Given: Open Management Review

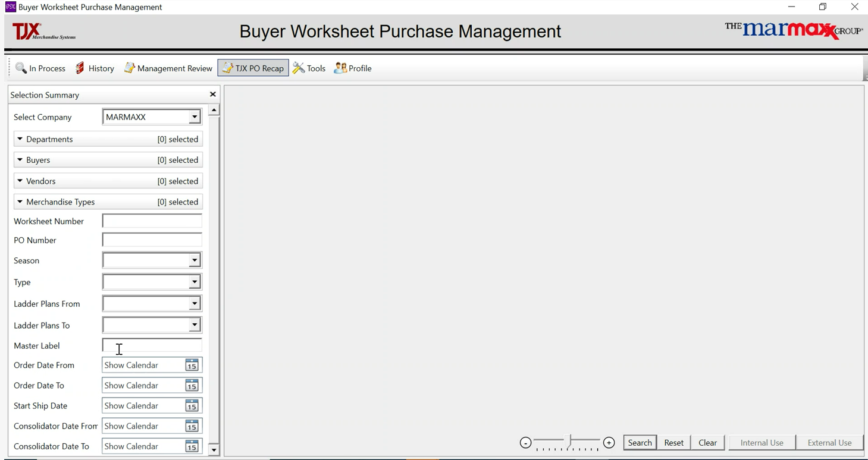Looking at the screenshot, I should (168, 68).
